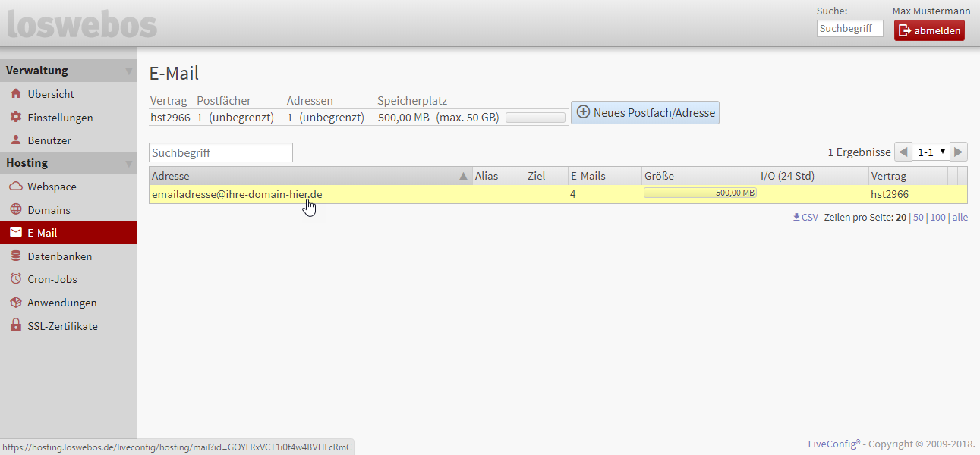
Task: Click the mailbox table Suchbegriff filter field
Action: [220, 152]
